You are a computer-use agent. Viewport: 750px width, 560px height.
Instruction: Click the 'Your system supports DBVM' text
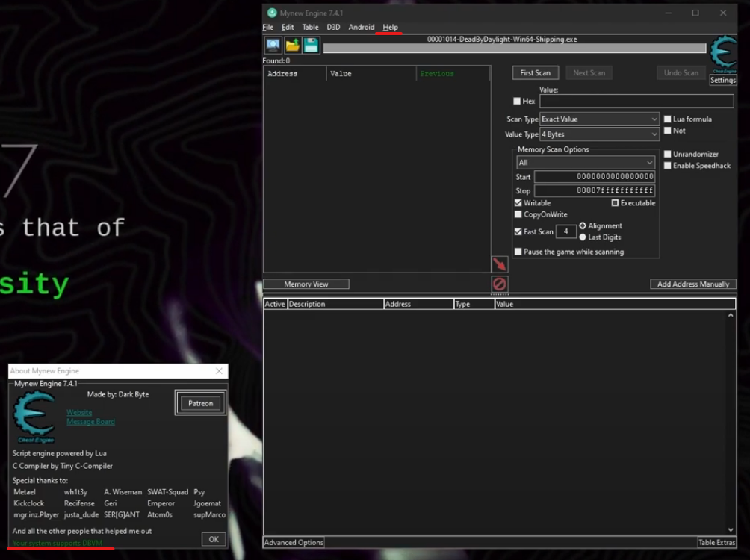(58, 543)
